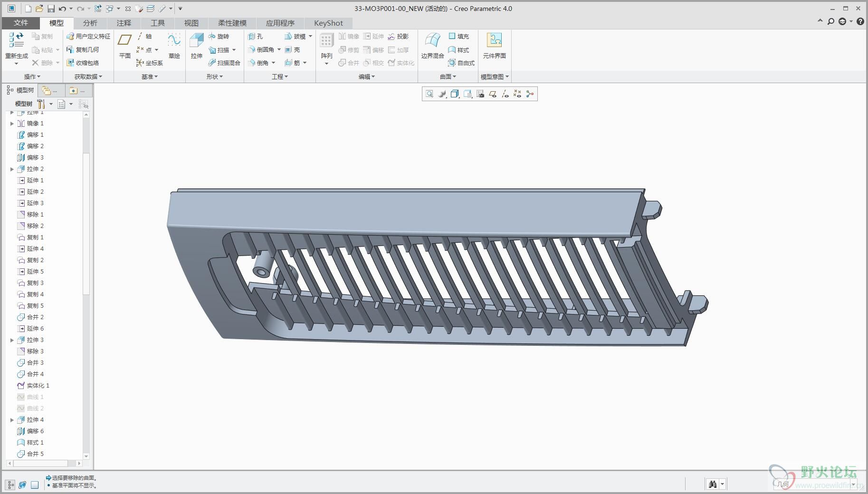Click the Open folder icon in quick access toolbar
The height and width of the screenshot is (494, 868).
(x=39, y=9)
